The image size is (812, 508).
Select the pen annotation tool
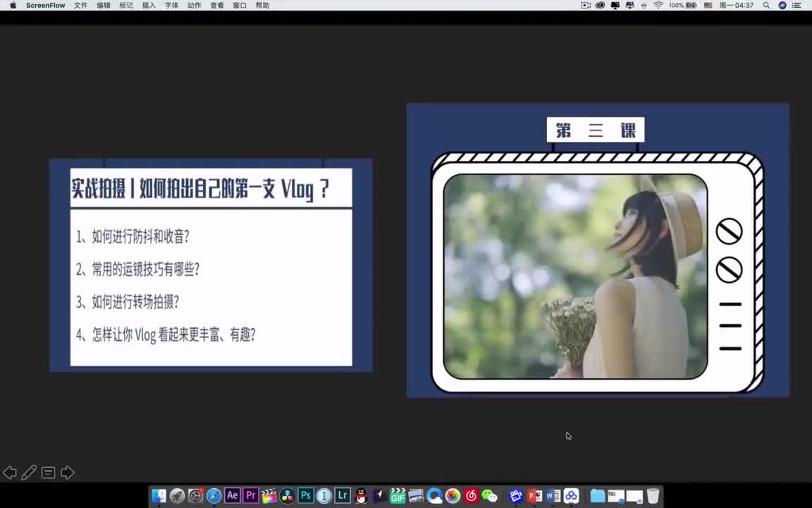click(x=29, y=473)
